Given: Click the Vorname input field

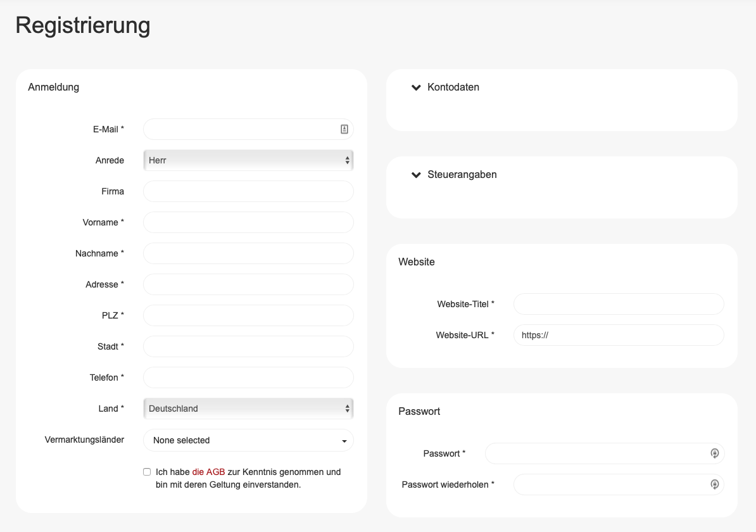Looking at the screenshot, I should click(248, 222).
